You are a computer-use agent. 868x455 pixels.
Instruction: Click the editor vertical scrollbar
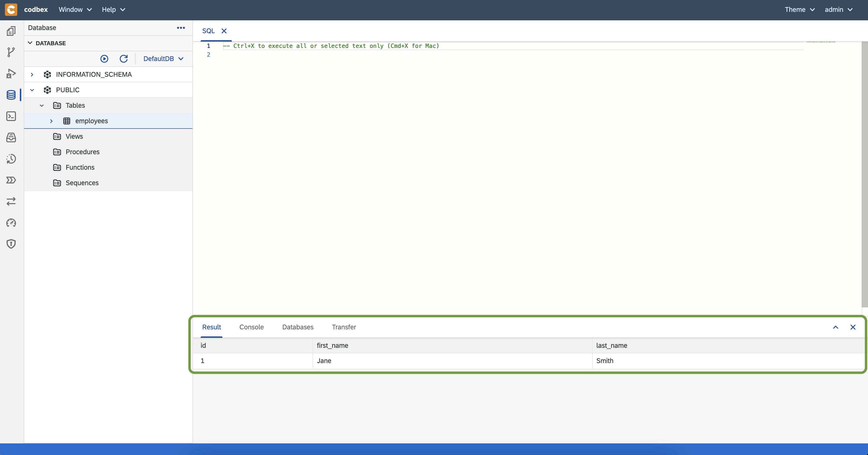click(865, 174)
